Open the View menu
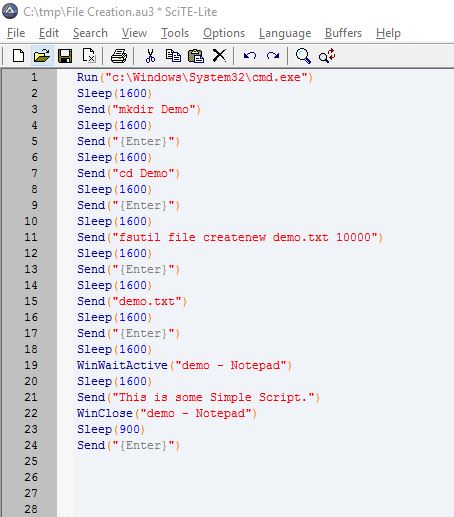The image size is (454, 517). tap(134, 33)
